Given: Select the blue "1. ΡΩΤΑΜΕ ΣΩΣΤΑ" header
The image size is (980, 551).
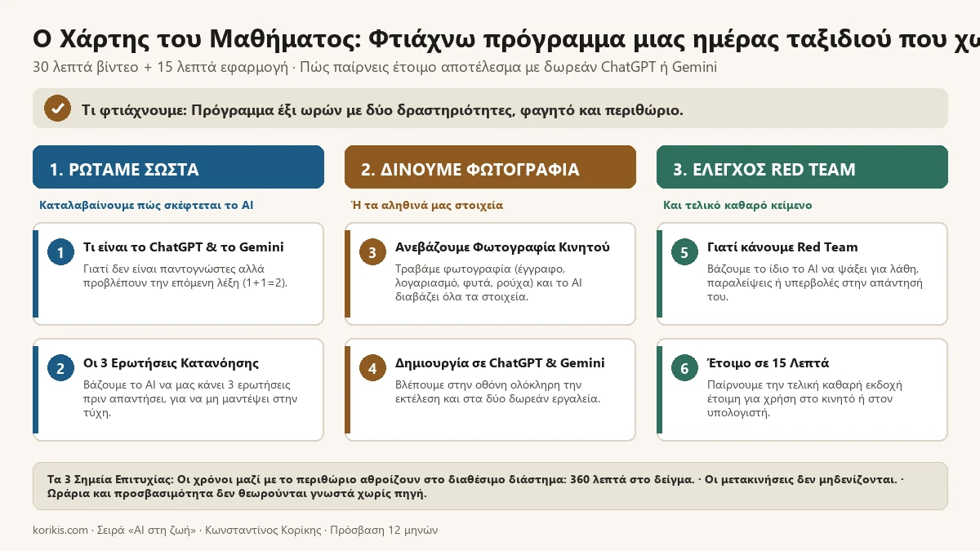Looking at the screenshot, I should point(178,167).
